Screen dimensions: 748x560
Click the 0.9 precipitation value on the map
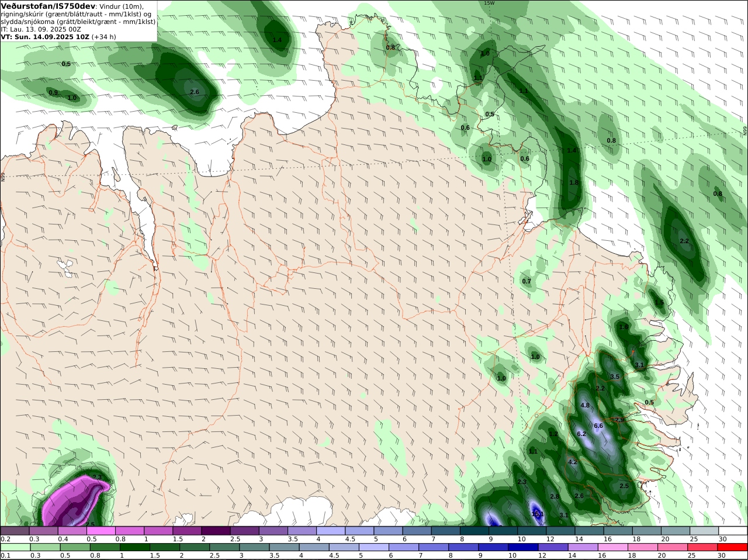coord(53,93)
